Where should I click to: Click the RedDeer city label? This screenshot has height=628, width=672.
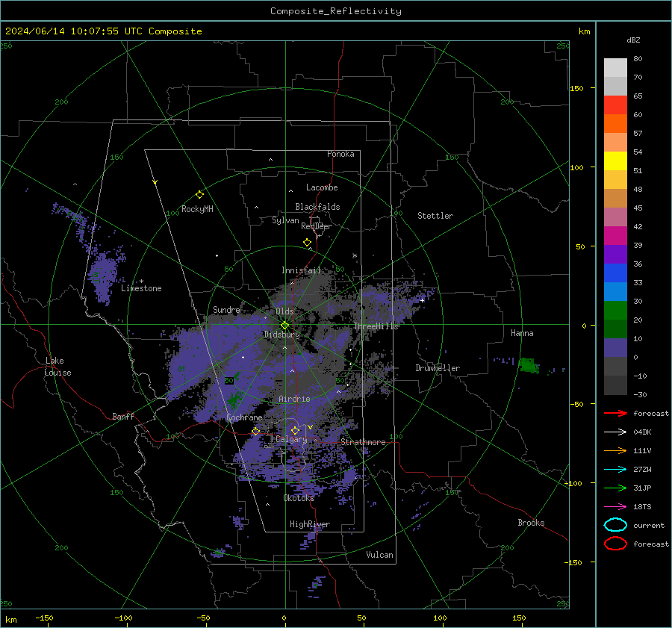click(x=317, y=226)
